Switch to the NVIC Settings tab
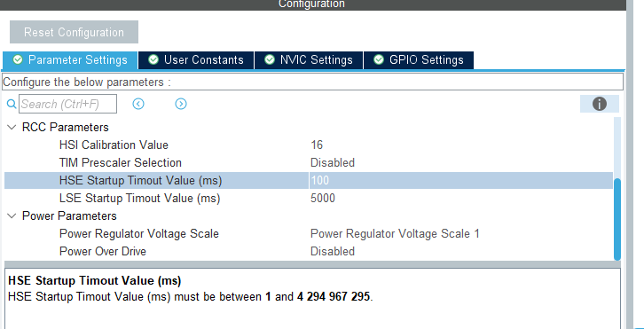Image resolution: width=644 pixels, height=329 pixels. pos(309,60)
